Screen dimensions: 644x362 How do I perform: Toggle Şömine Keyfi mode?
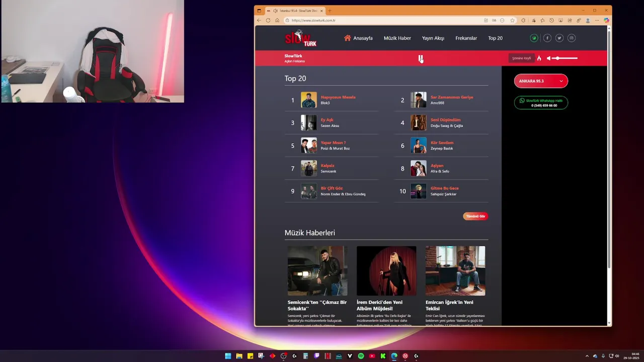tap(521, 58)
